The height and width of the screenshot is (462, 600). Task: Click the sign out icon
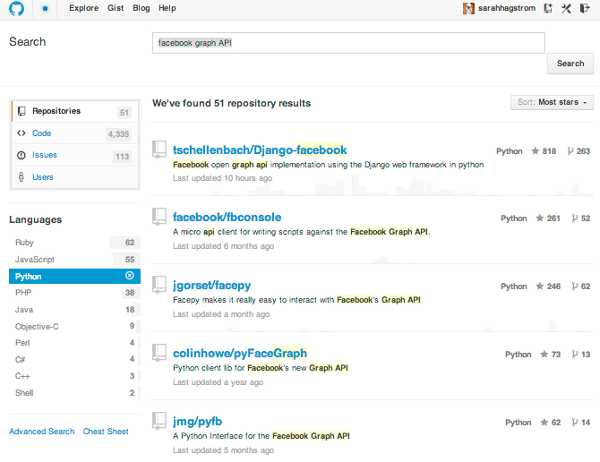point(584,8)
